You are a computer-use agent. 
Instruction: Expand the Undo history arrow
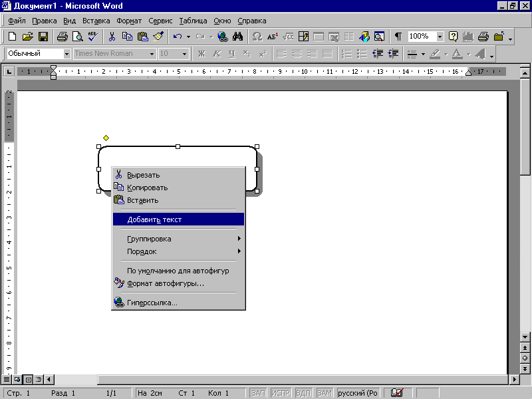click(x=188, y=37)
